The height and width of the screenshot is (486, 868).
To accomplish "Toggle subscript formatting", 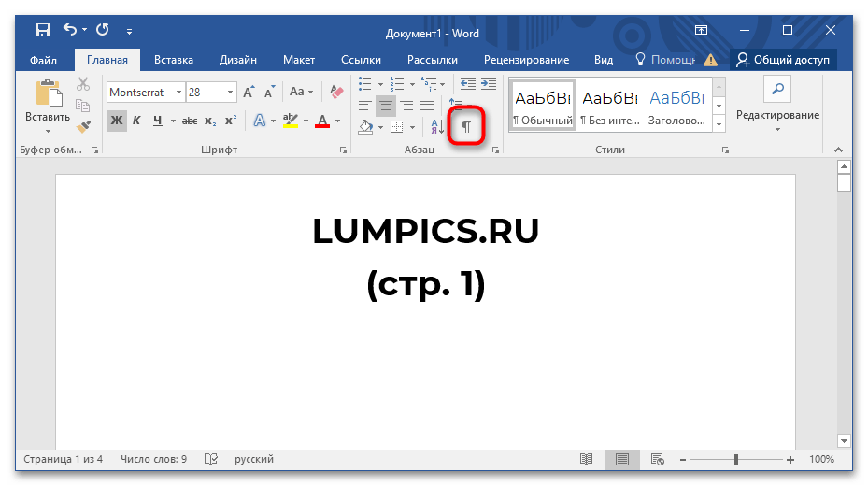I will [210, 121].
